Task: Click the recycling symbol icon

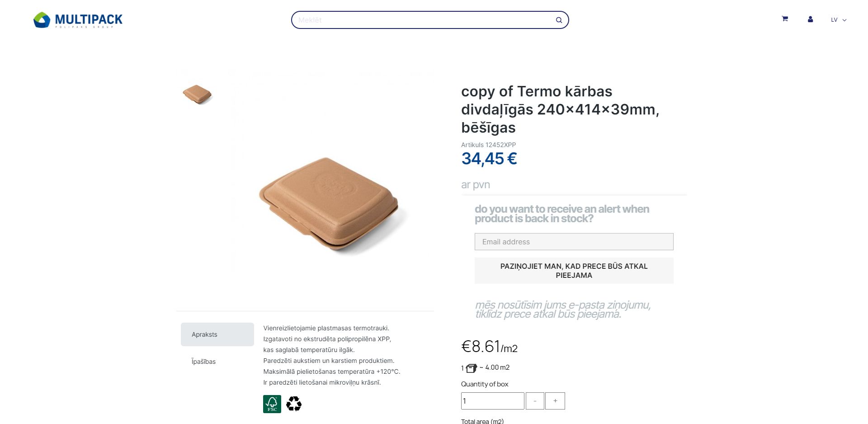Action: point(294,404)
